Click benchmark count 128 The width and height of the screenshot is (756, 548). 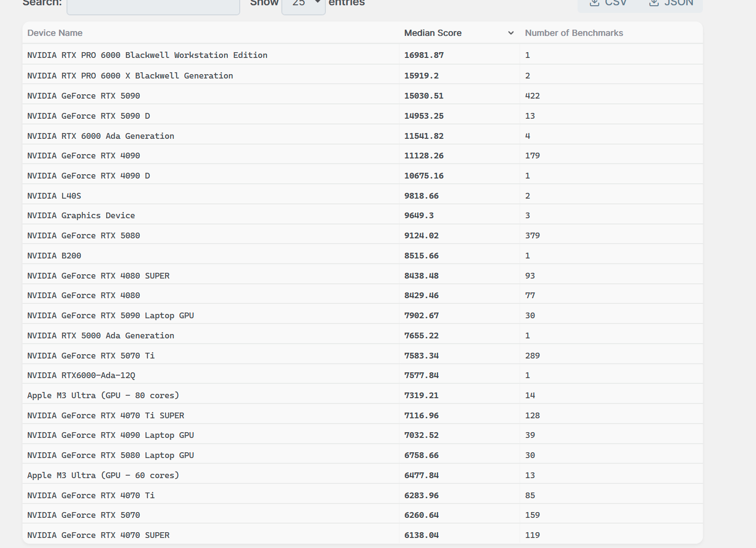pyautogui.click(x=533, y=415)
